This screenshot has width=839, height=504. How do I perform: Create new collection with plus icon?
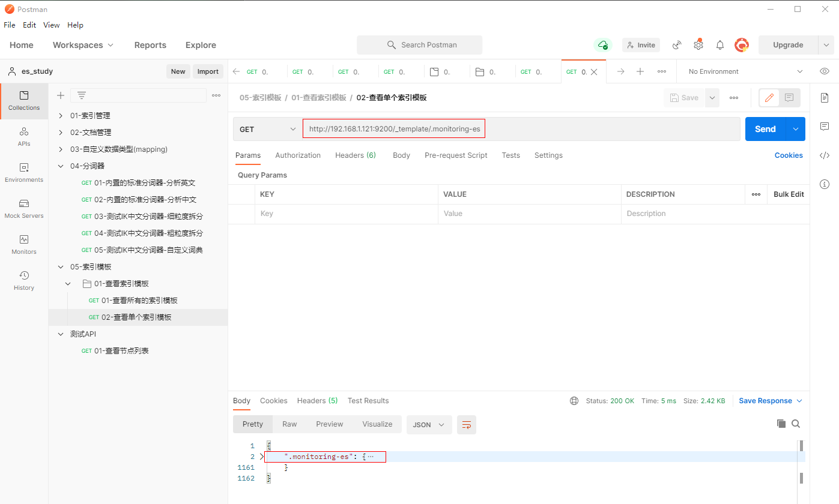pos(61,95)
